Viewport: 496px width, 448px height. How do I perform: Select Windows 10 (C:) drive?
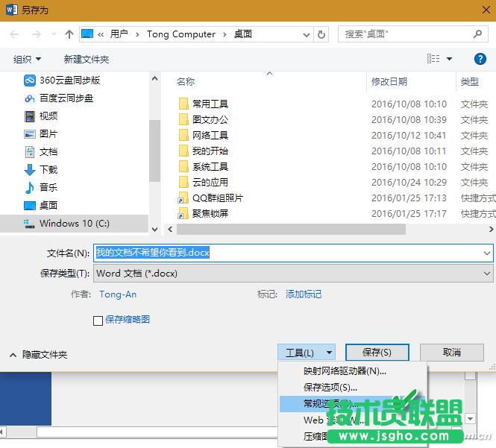point(74,224)
